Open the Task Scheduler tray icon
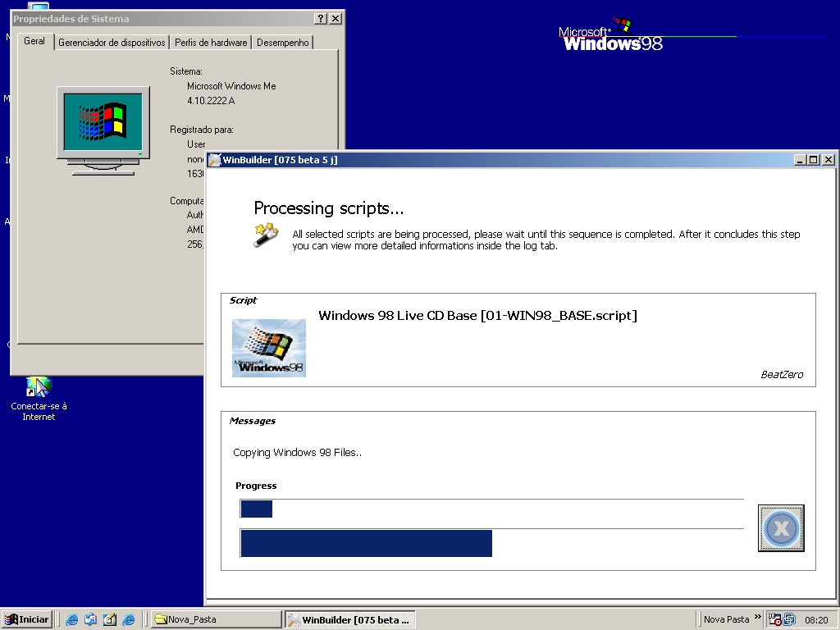840x630 pixels. [x=774, y=619]
